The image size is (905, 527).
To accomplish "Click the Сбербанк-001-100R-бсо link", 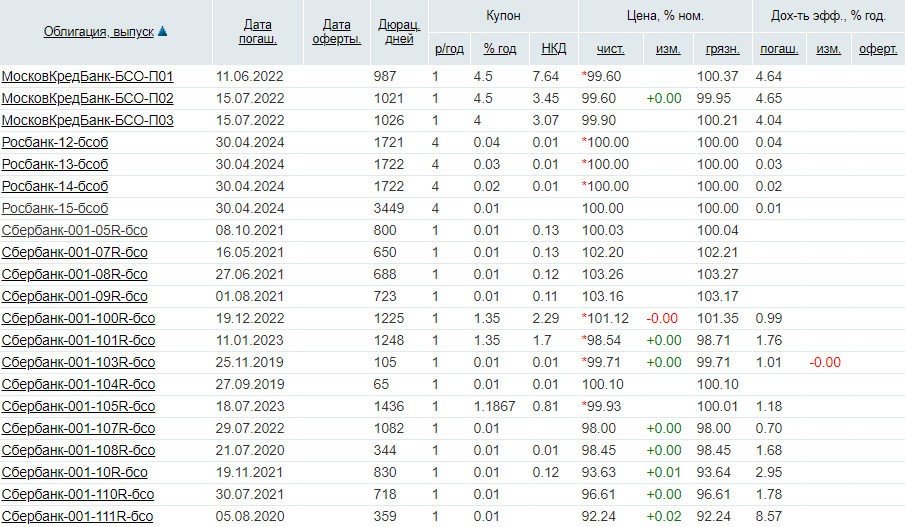I will click(78, 318).
